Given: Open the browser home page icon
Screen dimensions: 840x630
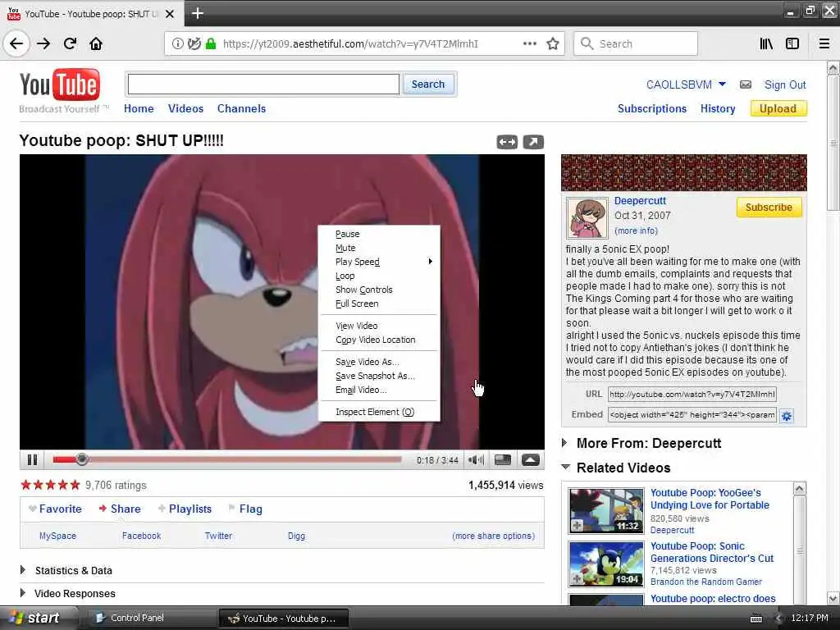Looking at the screenshot, I should pos(96,43).
